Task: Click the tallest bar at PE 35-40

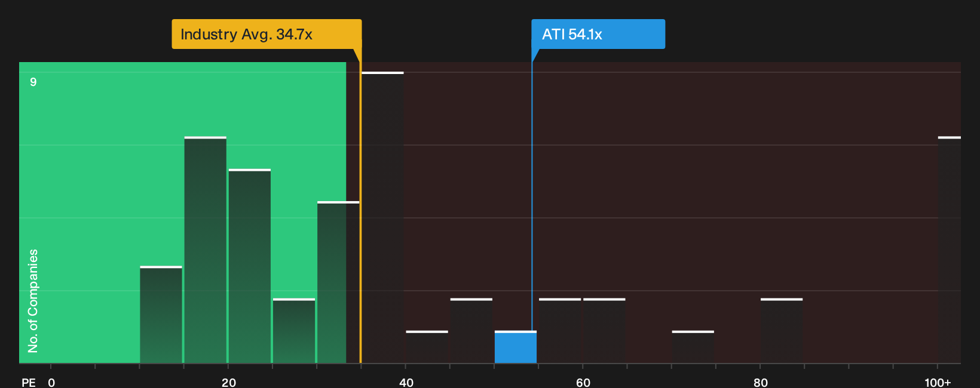Action: [382, 217]
